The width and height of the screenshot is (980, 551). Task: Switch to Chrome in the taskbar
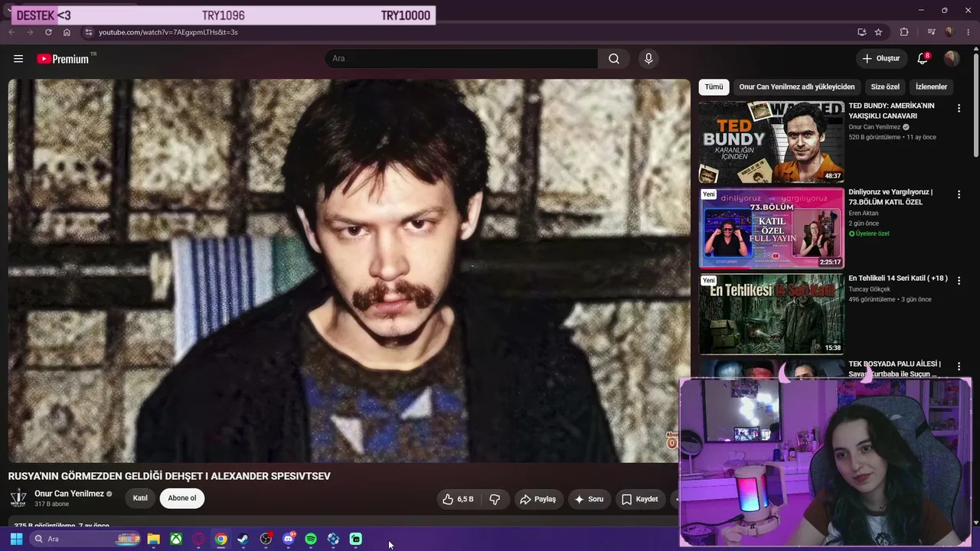tap(220, 539)
